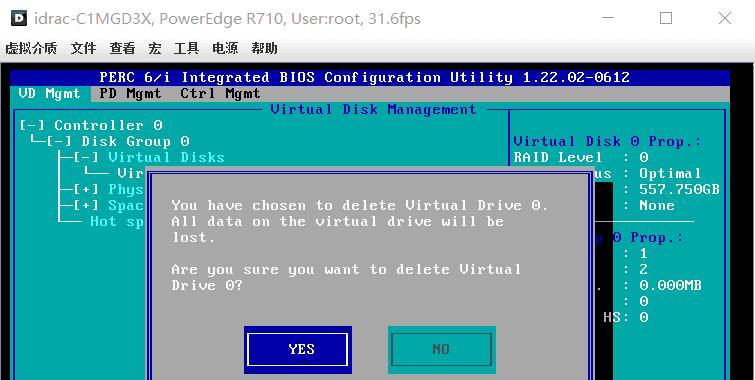Click the RAID Level label
This screenshot has width=755, height=380.
[558, 157]
